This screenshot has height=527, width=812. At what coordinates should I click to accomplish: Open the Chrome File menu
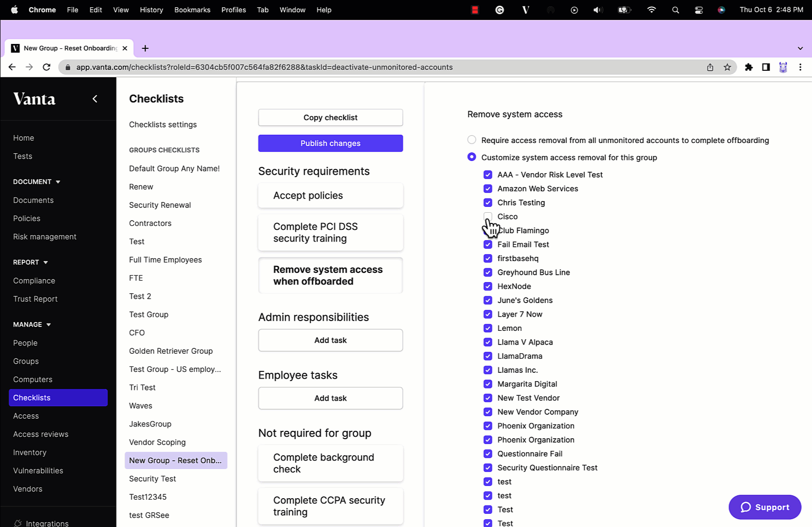[72, 10]
